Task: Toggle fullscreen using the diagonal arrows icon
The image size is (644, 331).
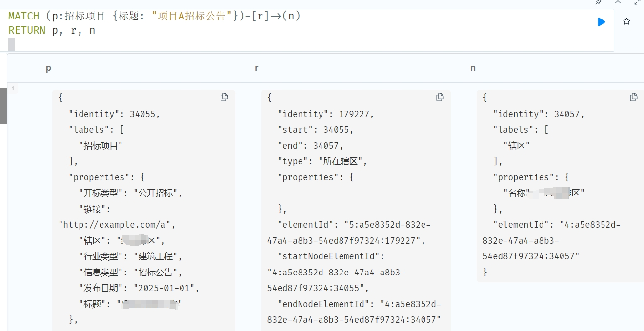Action: pos(637,2)
